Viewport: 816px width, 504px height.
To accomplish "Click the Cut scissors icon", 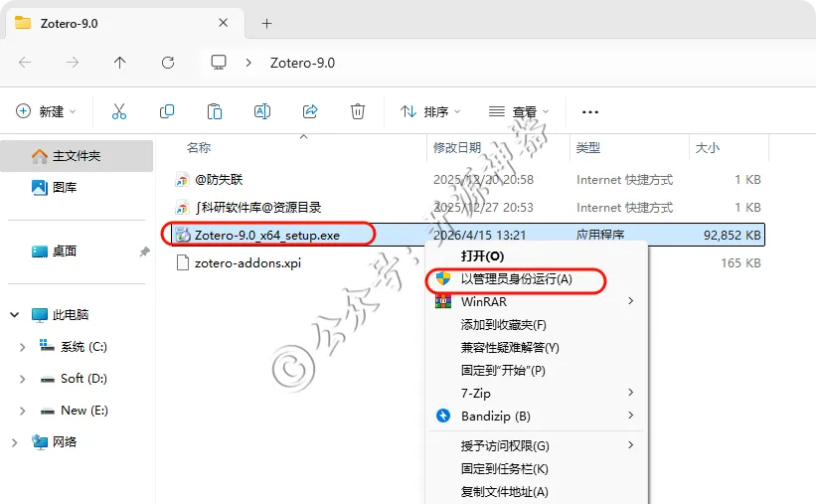I will click(119, 111).
